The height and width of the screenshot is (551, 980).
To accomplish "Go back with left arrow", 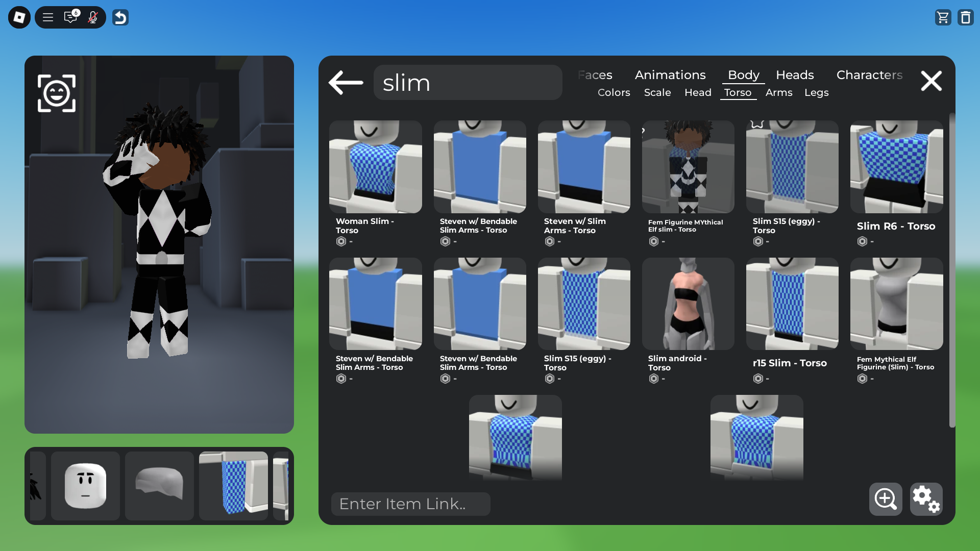I will [x=346, y=82].
